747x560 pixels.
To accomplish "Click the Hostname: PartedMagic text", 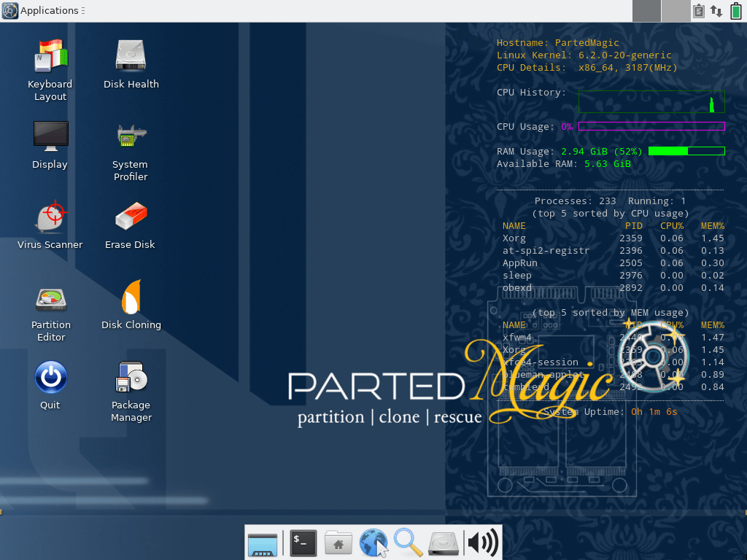I will [x=557, y=43].
